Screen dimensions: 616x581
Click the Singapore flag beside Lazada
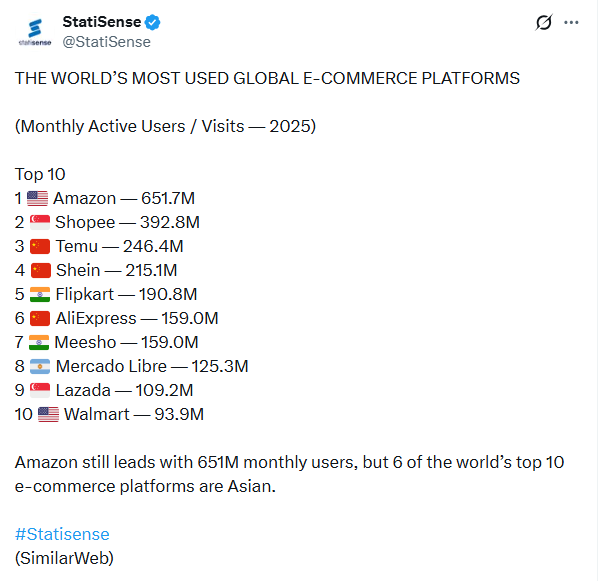pyautogui.click(x=40, y=390)
